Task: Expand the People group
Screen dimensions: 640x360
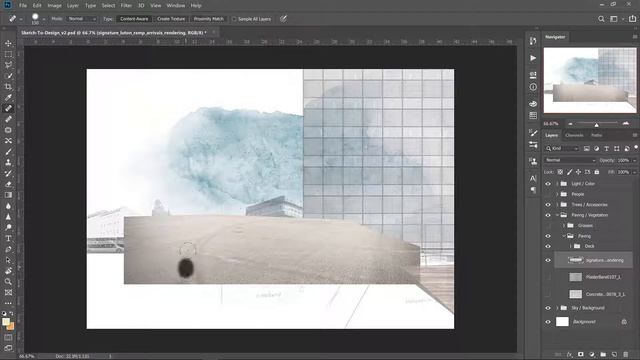Action: [557, 194]
